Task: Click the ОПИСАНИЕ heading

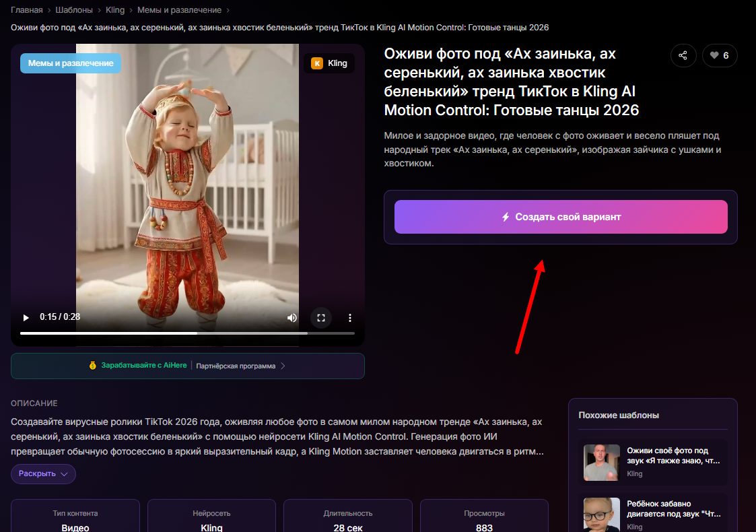Action: [x=34, y=403]
